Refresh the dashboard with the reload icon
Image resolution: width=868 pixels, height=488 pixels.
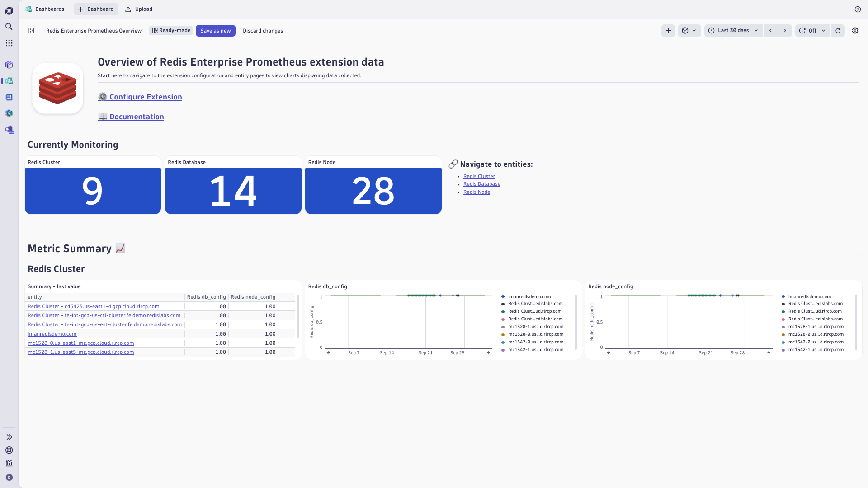pos(839,31)
